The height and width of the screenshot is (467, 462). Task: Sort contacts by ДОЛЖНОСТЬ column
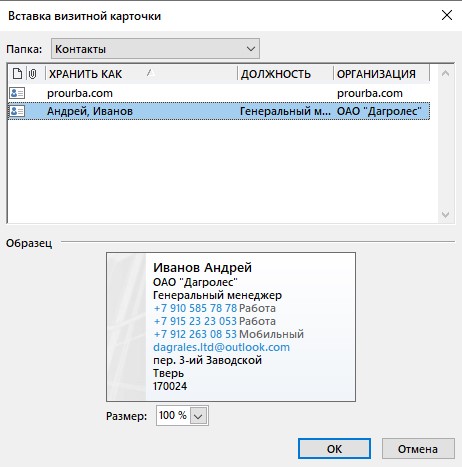[285, 74]
